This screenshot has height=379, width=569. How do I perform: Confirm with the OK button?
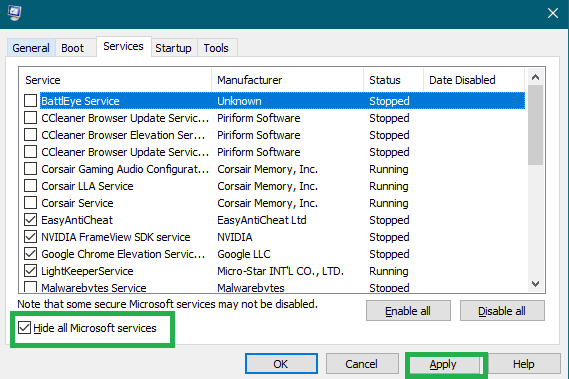(x=281, y=364)
